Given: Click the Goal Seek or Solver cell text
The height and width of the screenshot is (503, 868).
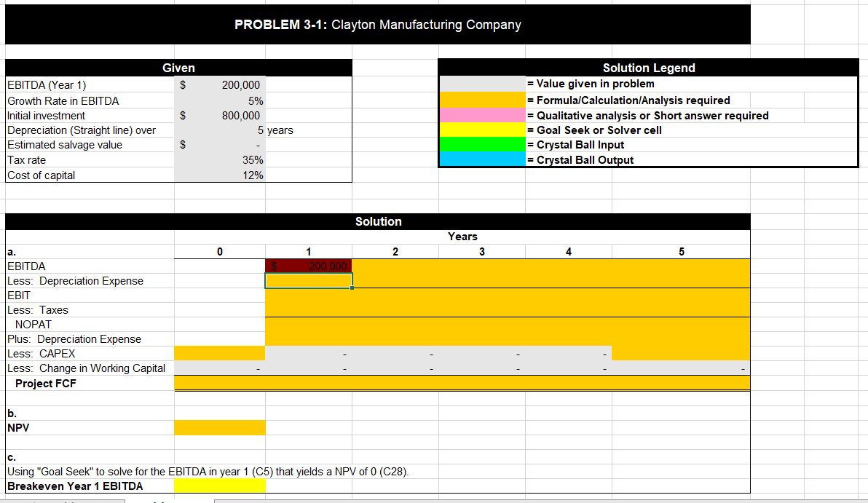Looking at the screenshot, I should coord(594,130).
